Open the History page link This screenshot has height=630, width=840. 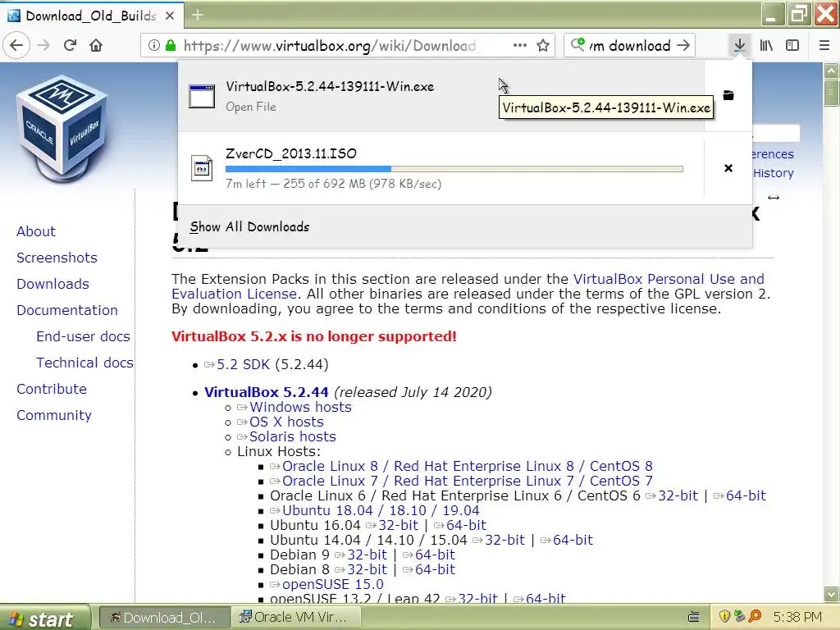pos(773,173)
